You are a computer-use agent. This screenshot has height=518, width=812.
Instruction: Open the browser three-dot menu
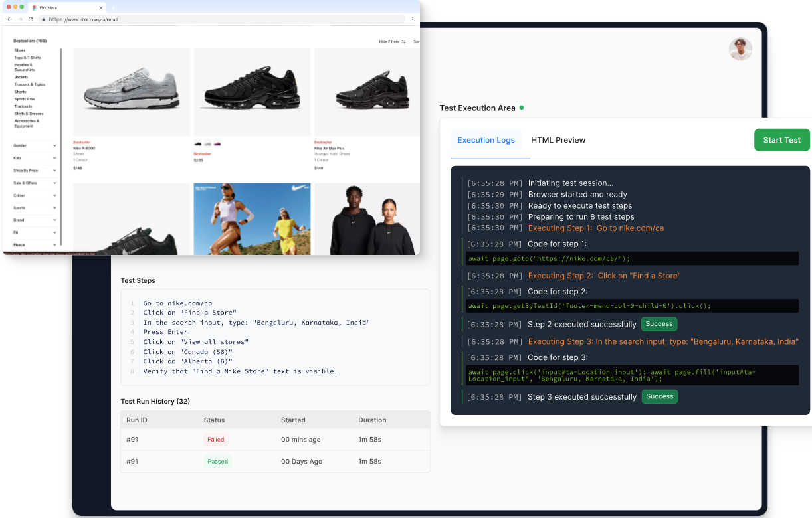[x=413, y=19]
